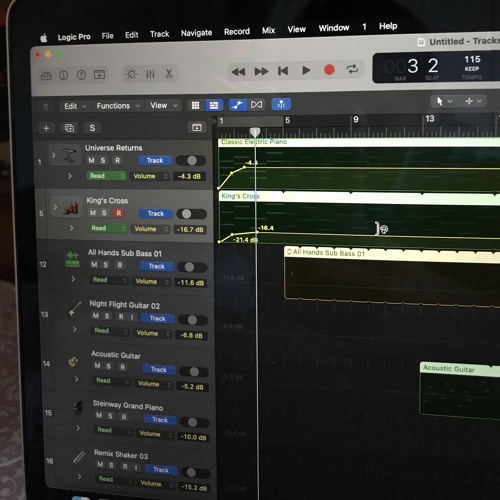
Task: Click Acoustic Guitar track icon
Action: point(74,362)
